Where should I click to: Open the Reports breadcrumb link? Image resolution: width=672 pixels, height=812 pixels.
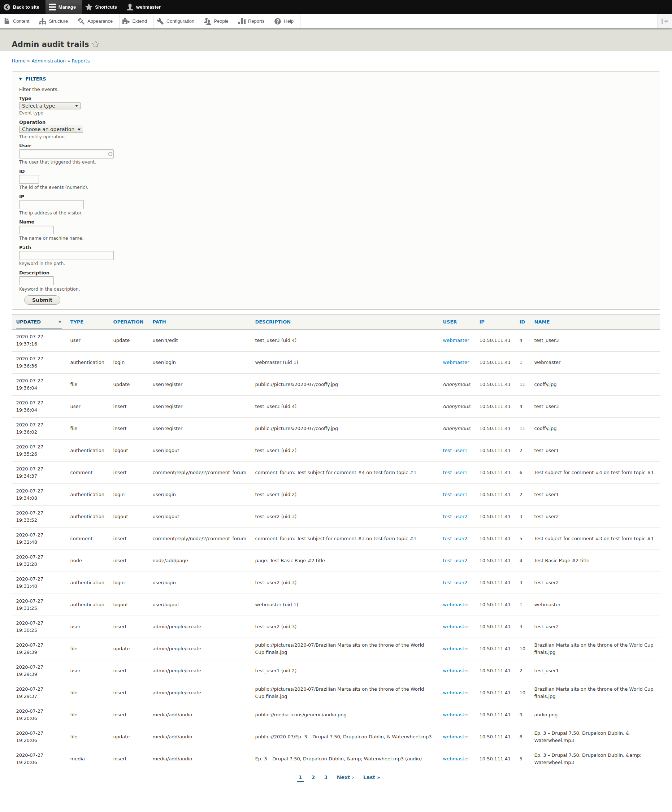(81, 61)
